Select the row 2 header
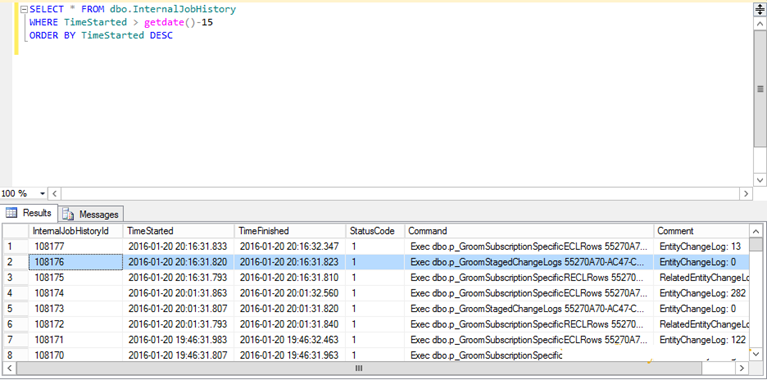The height and width of the screenshot is (380, 767). (16, 262)
